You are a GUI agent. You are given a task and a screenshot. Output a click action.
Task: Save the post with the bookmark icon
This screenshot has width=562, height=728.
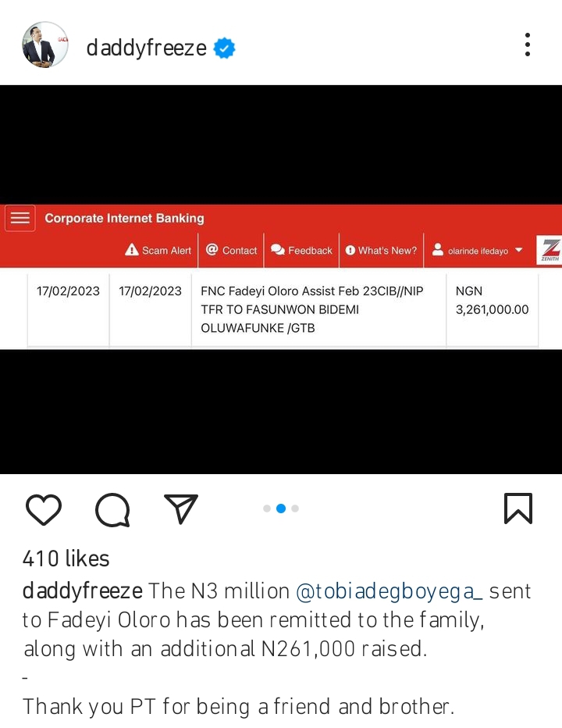[x=518, y=509]
